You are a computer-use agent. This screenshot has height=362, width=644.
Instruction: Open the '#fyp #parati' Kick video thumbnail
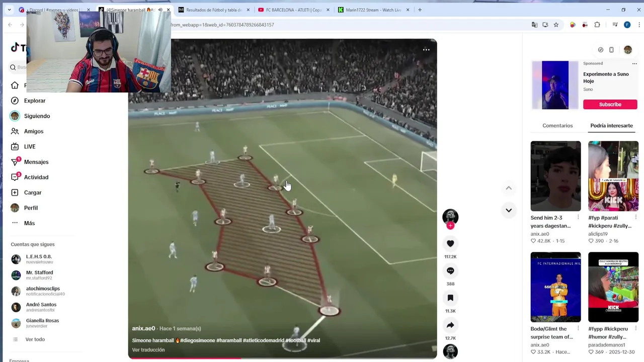pyautogui.click(x=613, y=176)
